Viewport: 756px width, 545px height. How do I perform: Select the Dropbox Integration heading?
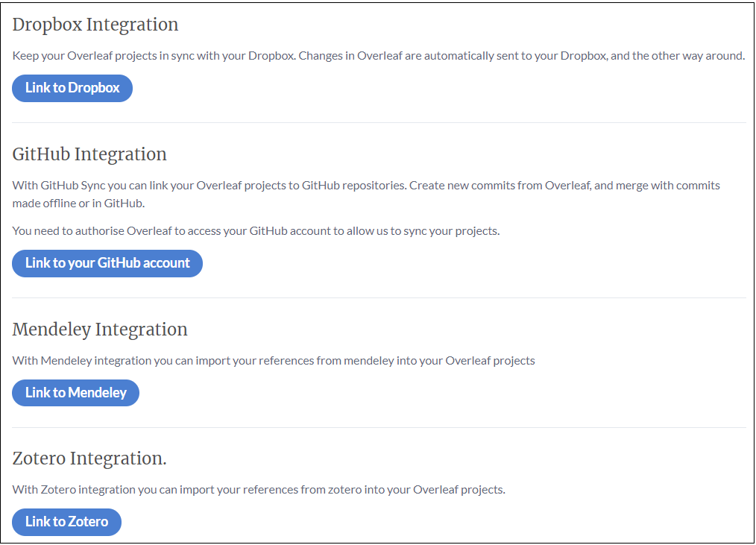95,25
